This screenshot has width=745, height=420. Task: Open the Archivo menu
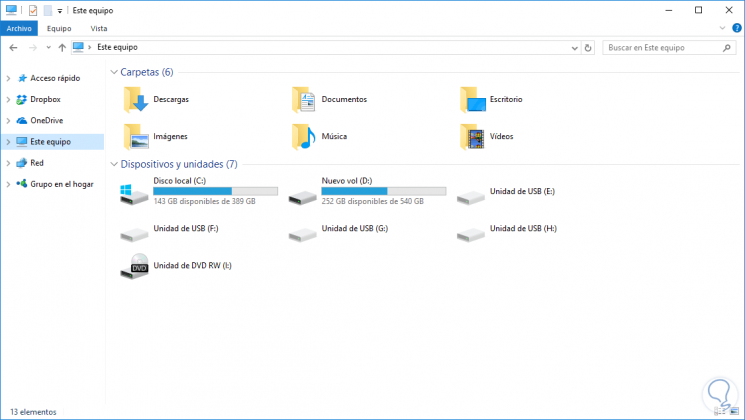tap(19, 29)
